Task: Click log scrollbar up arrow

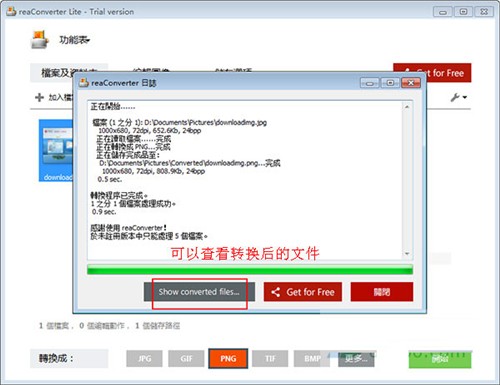Action: pyautogui.click(x=407, y=107)
